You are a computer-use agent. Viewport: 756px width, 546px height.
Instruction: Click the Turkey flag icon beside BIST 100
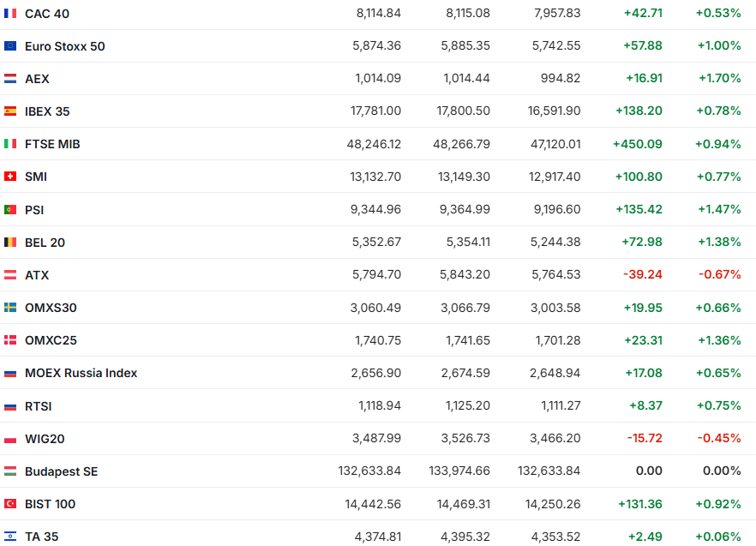click(x=10, y=504)
